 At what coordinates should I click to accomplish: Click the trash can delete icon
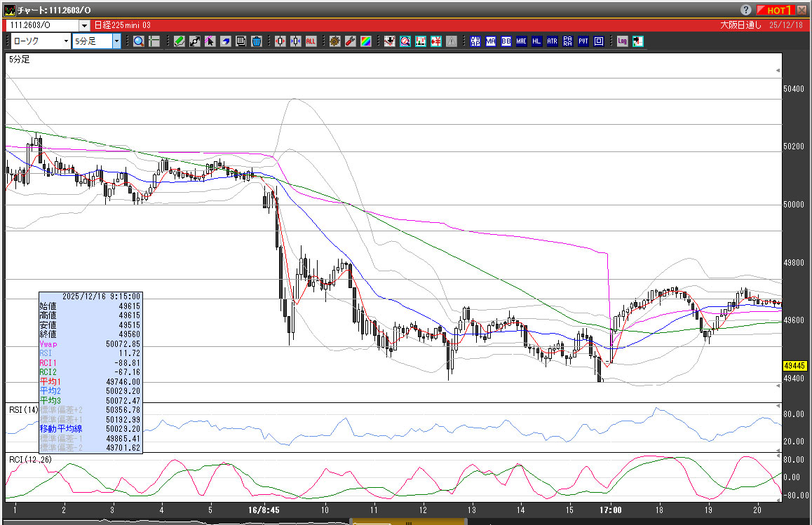(x=257, y=41)
